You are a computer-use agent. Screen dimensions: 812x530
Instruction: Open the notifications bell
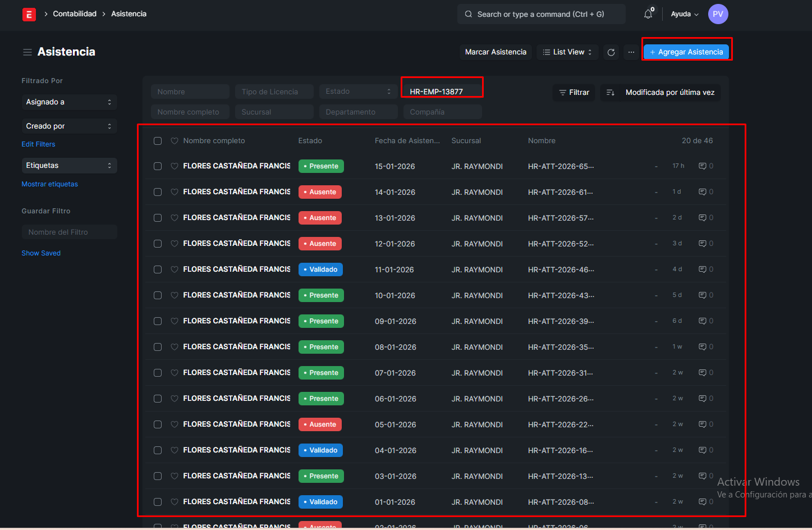click(x=648, y=14)
